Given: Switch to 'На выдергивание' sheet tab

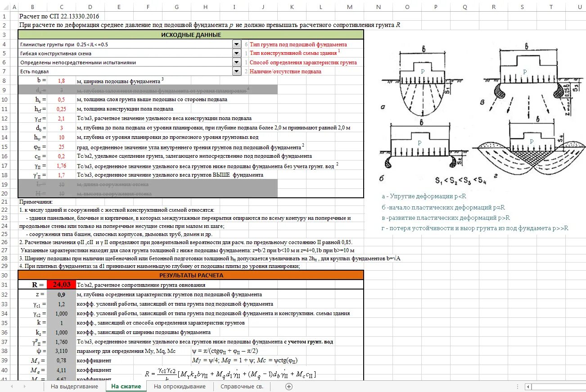Looking at the screenshot, I should [74, 387].
